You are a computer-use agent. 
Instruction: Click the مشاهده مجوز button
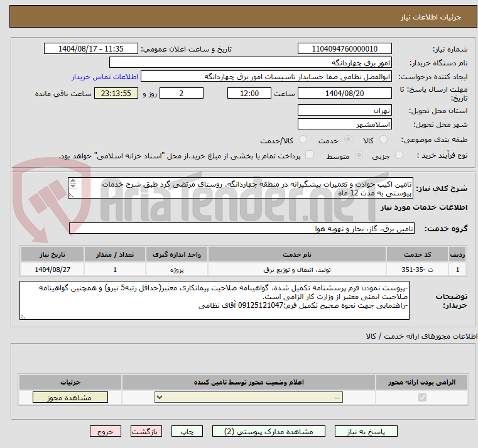(x=70, y=397)
